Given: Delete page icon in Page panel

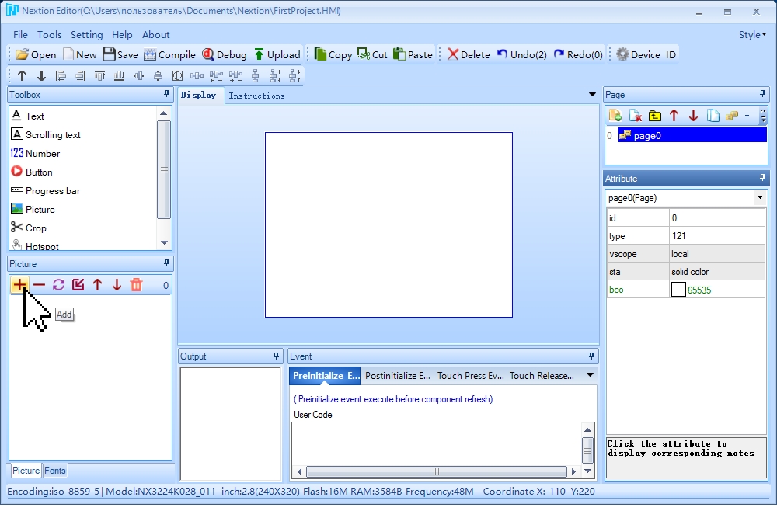Looking at the screenshot, I should coord(636,116).
